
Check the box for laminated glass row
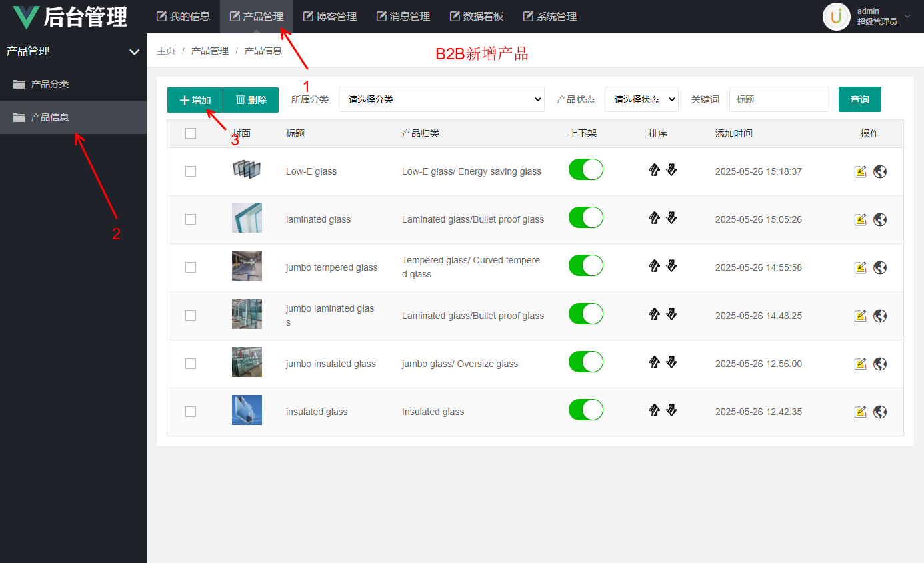pos(191,219)
